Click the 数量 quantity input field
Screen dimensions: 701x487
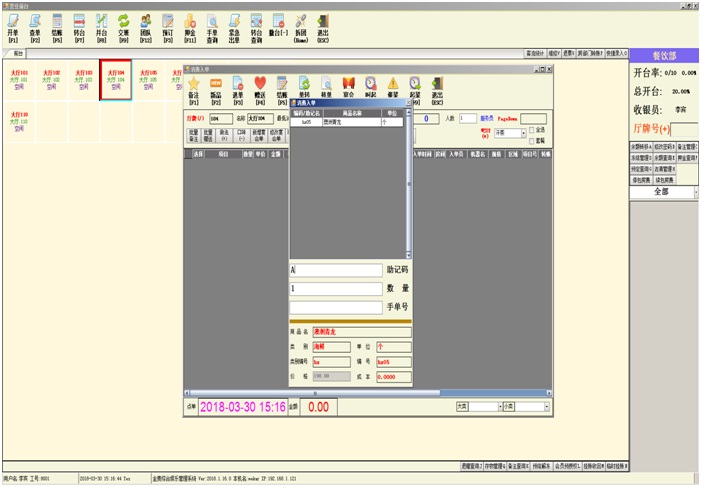[x=335, y=288]
